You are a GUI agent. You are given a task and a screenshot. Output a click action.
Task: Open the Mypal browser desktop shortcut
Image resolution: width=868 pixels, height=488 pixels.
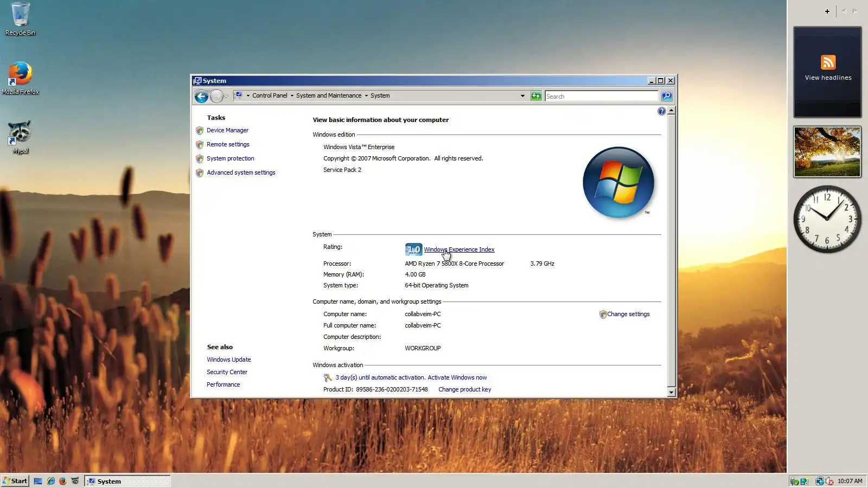[20, 137]
